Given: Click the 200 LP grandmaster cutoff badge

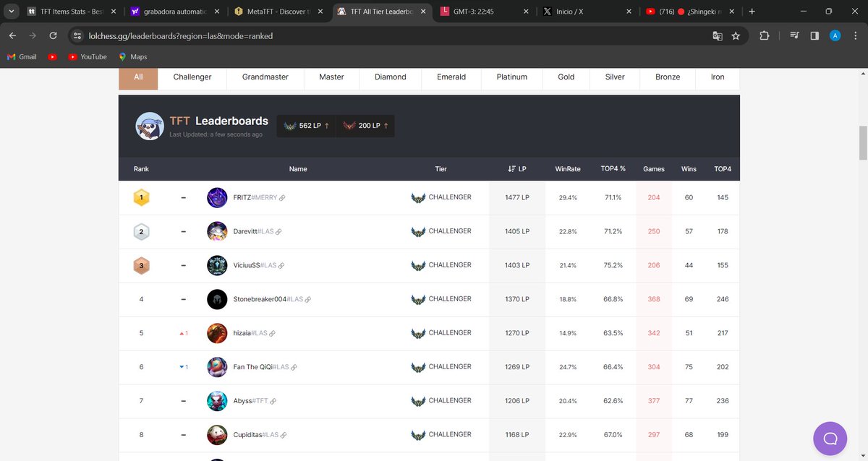Looking at the screenshot, I should (365, 126).
